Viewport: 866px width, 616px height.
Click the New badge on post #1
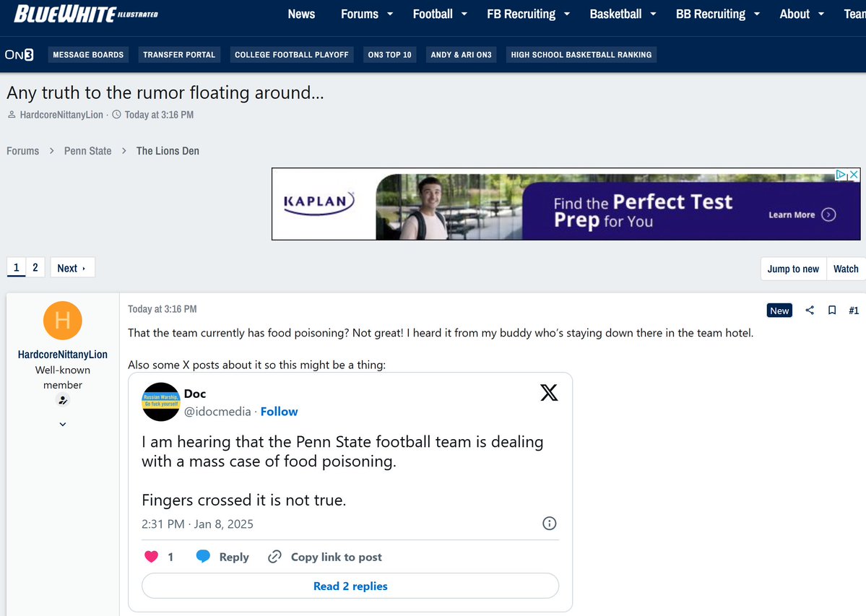[779, 311]
